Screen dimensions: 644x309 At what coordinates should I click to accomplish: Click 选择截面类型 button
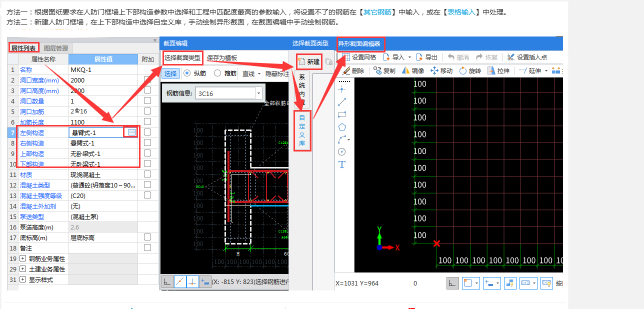tap(182, 58)
